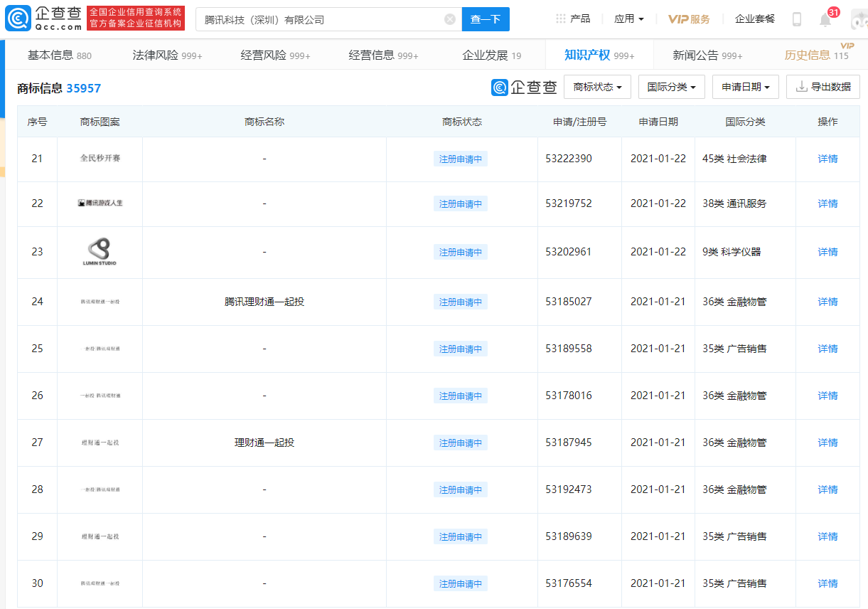868x609 pixels.
Task: Click the 企查查 badge next to filters
Action: pos(523,86)
